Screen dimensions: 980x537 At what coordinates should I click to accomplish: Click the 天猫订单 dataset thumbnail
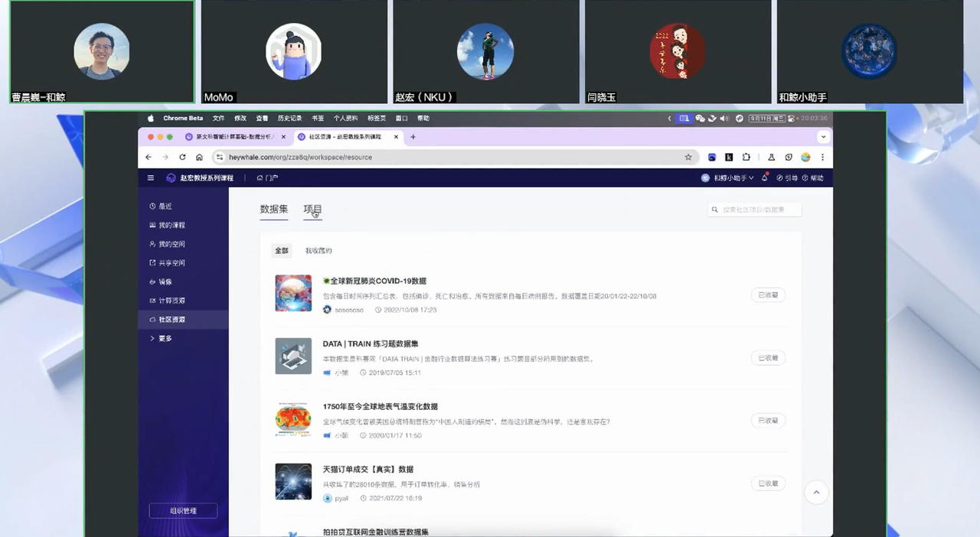pos(293,481)
